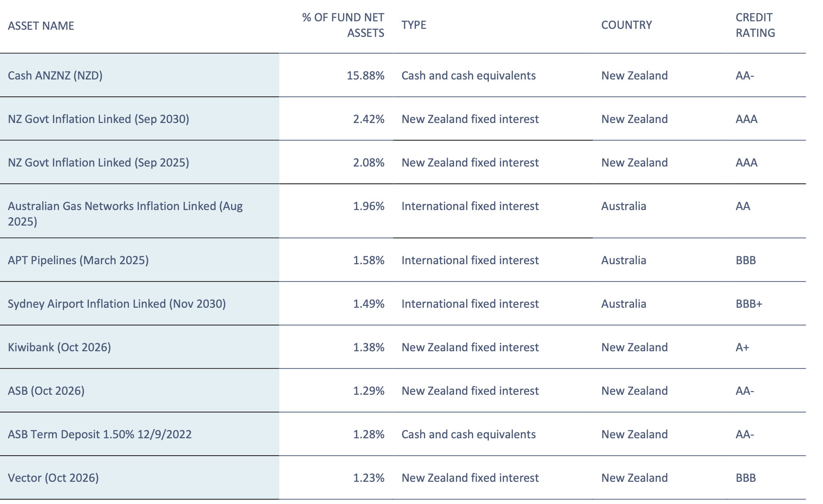
Task: Click AAA rating in Sep 2030 row
Action: (747, 119)
